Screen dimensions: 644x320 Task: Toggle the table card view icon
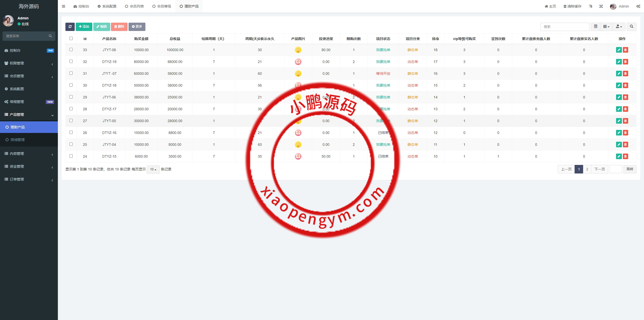pyautogui.click(x=596, y=27)
